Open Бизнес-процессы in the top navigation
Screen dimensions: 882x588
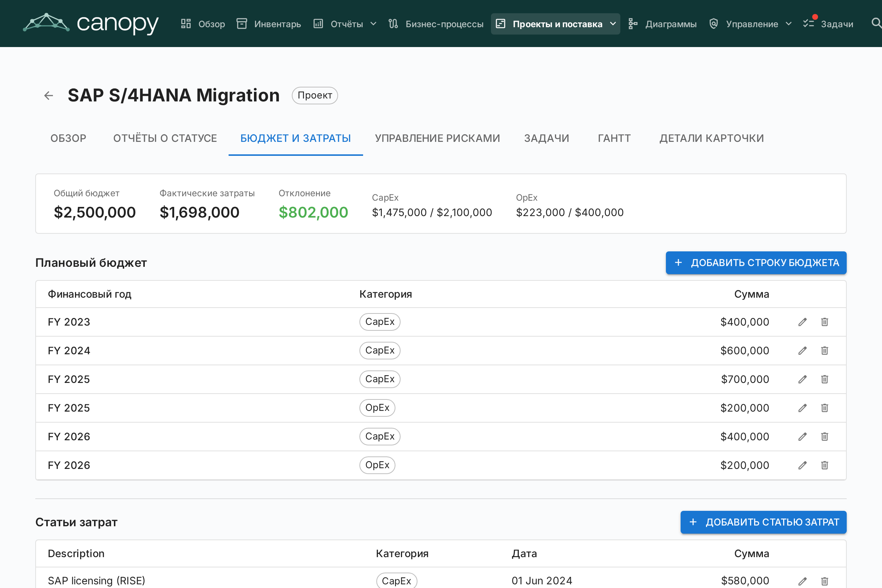click(x=436, y=24)
